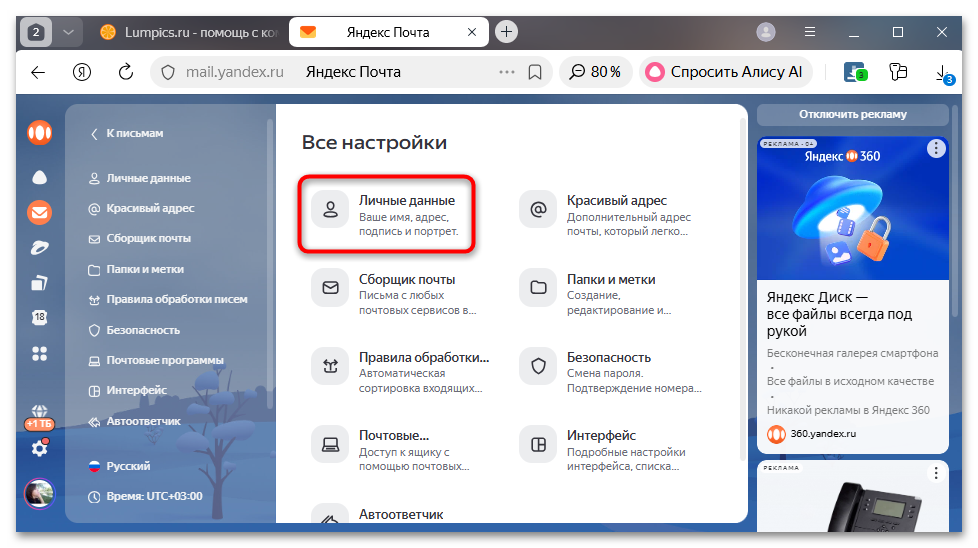Open browser hamburger menu
This screenshot has height=548, width=978.
click(x=810, y=32)
